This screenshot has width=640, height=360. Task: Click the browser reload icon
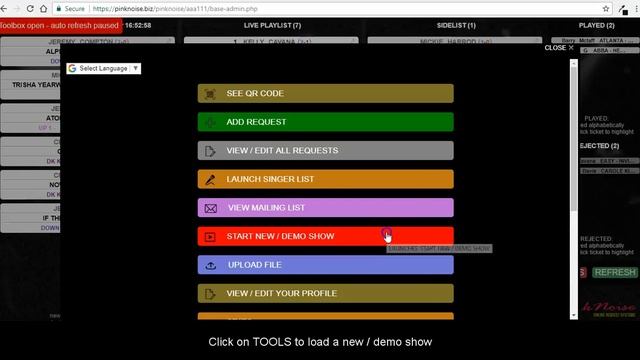pyautogui.click(x=30, y=8)
